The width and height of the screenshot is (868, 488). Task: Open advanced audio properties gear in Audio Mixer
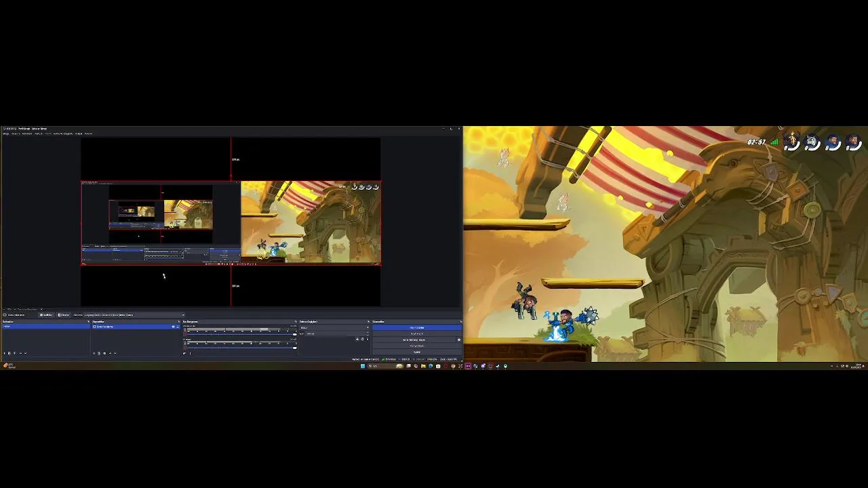click(x=184, y=353)
